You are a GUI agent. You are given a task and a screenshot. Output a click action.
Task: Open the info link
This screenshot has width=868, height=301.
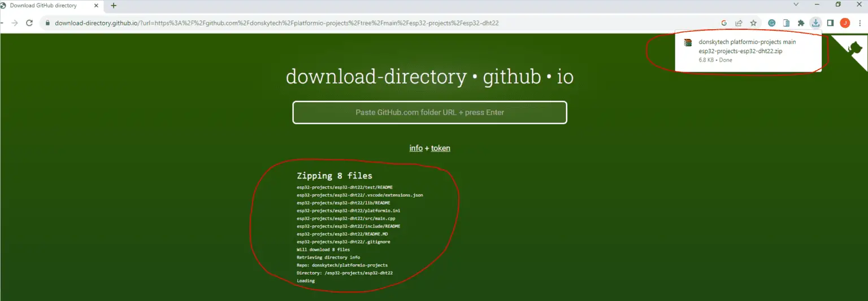pyautogui.click(x=416, y=148)
